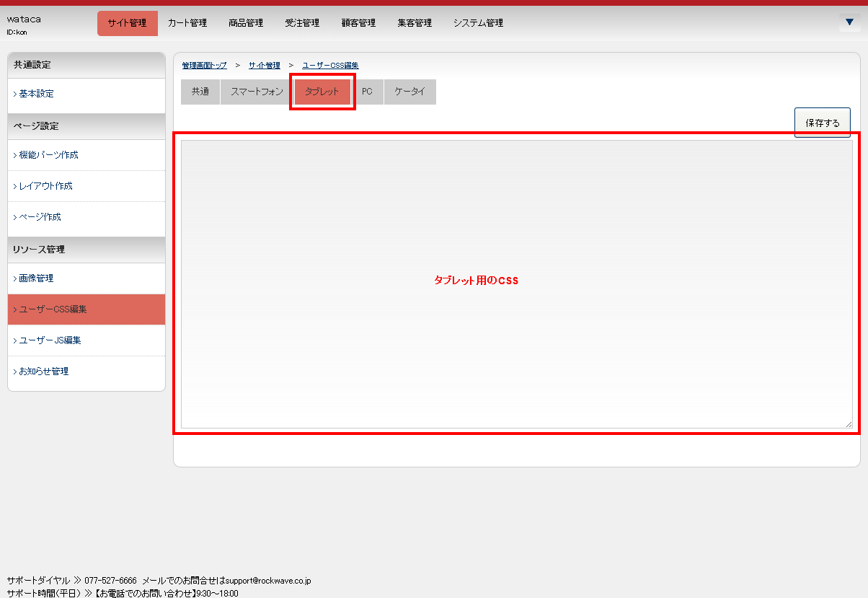
Task: Select the 受注管理 menu item
Action: pyautogui.click(x=302, y=23)
